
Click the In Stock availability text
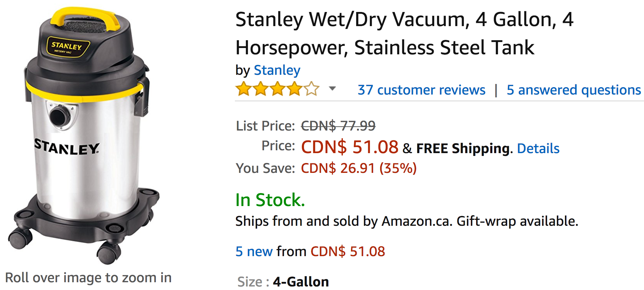pos(270,200)
